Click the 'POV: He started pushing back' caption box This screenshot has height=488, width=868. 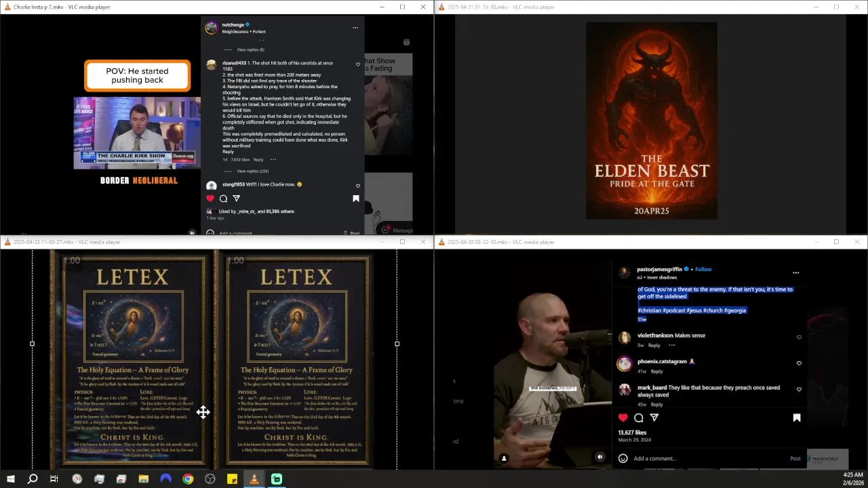click(x=137, y=75)
